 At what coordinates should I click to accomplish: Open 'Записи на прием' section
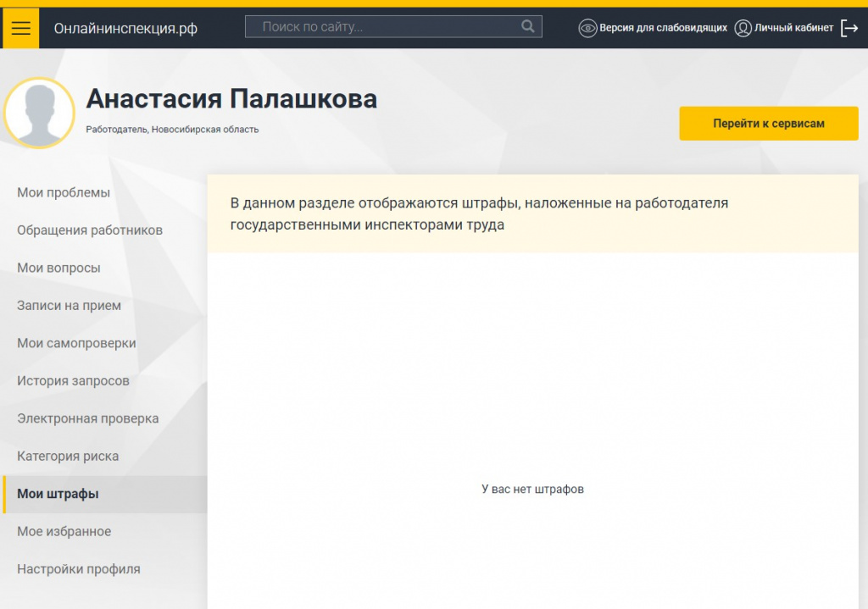click(x=70, y=305)
